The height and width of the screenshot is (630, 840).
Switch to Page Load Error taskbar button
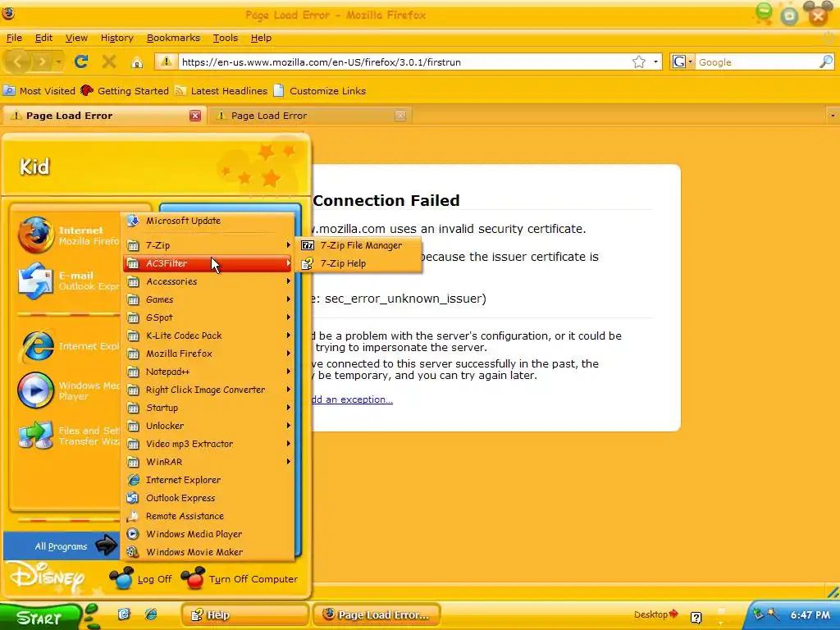(x=377, y=615)
